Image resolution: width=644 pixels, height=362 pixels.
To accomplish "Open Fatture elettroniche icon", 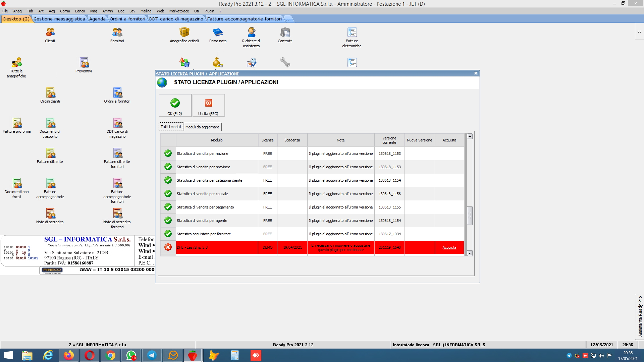I will click(x=352, y=38).
